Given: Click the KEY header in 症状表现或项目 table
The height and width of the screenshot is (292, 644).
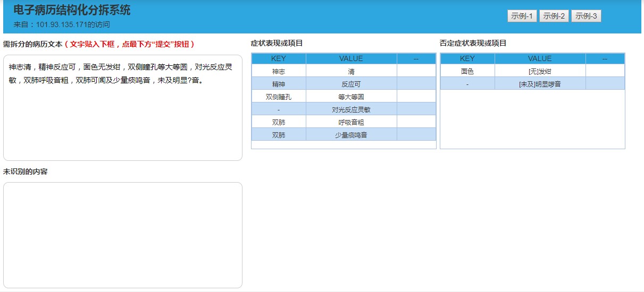Looking at the screenshot, I should [278, 58].
